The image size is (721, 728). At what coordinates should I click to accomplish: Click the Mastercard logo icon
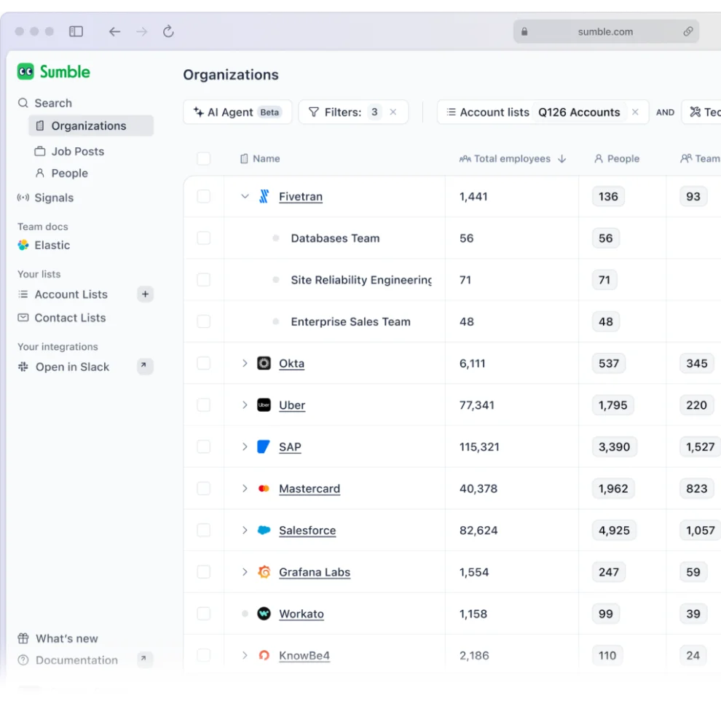tap(264, 488)
